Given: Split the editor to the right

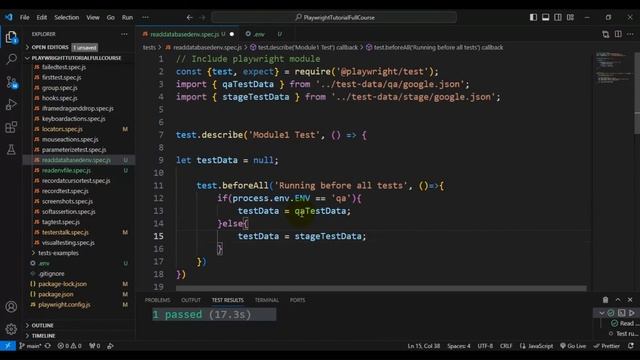Looking at the screenshot, I should [x=618, y=34].
